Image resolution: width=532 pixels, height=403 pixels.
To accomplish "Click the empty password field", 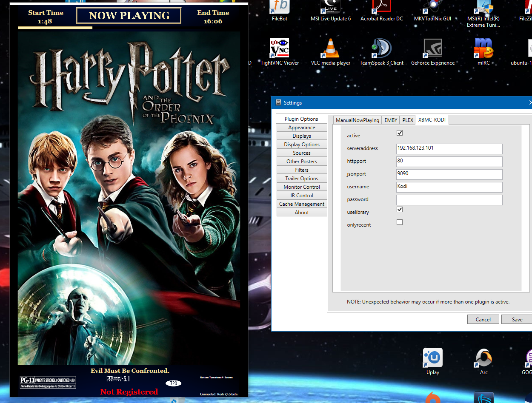I will tap(449, 200).
